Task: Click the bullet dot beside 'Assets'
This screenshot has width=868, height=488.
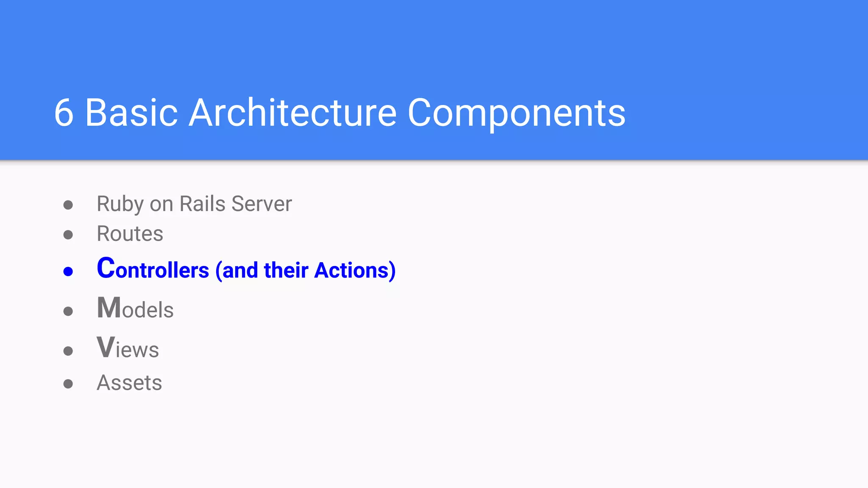Action: (x=68, y=384)
